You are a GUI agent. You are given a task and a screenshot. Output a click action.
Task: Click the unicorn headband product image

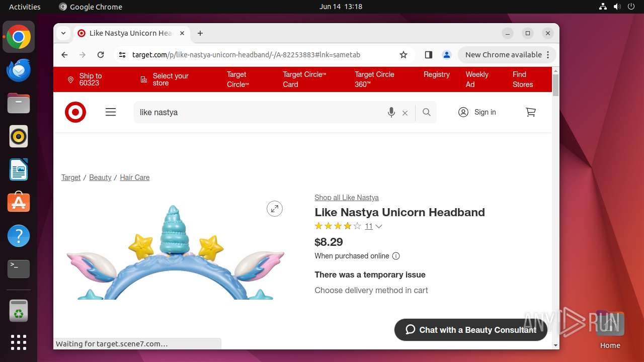pyautogui.click(x=175, y=251)
